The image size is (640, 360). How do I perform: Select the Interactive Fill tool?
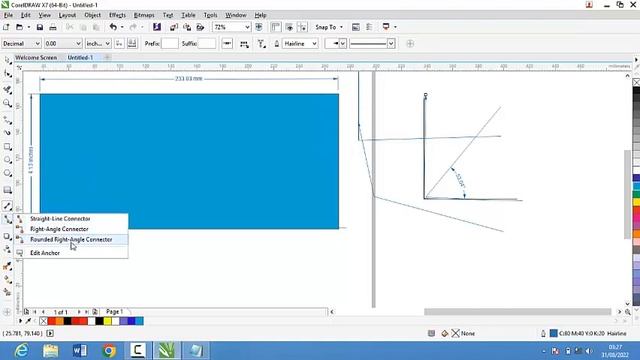pyautogui.click(x=7, y=280)
